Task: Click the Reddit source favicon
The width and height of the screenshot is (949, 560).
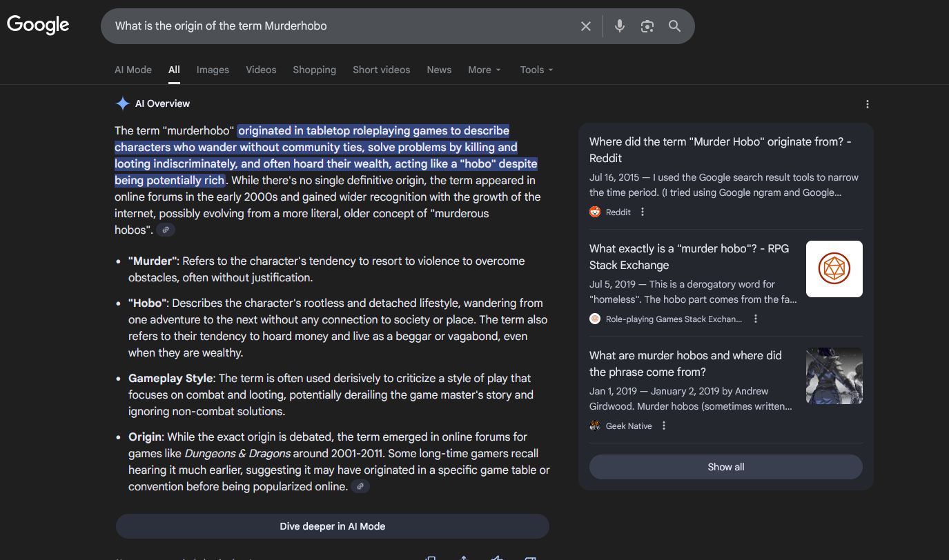Action: click(595, 212)
